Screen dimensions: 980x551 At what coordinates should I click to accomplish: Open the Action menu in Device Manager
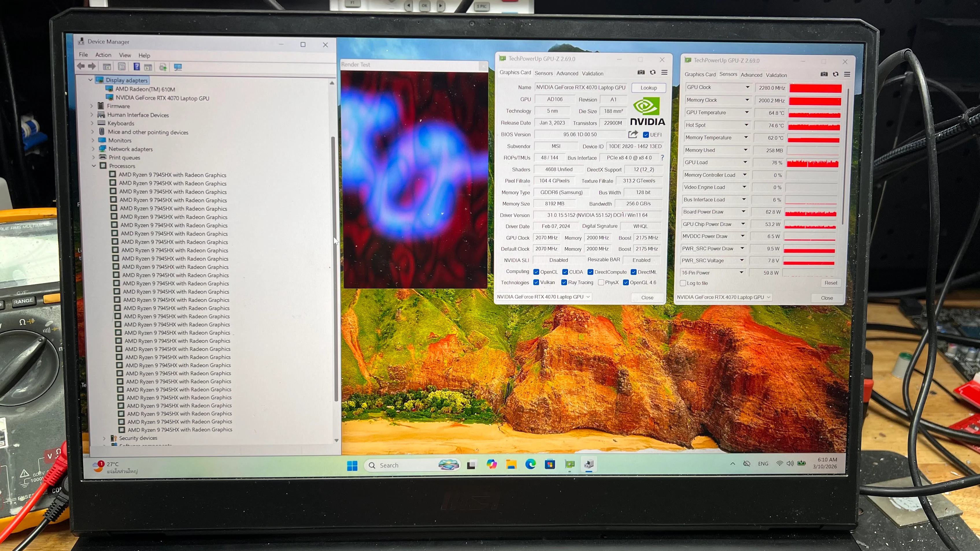point(103,55)
